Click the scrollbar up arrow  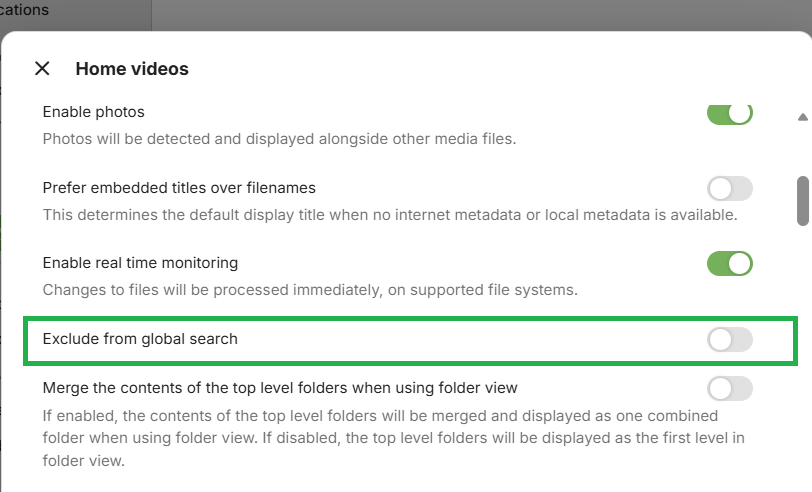coord(802,117)
